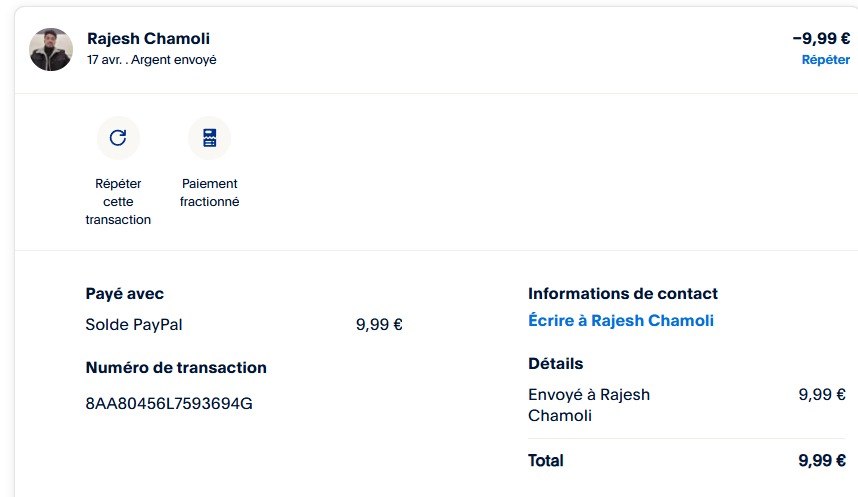
Task: Click the "Détails" section heading
Action: 555,364
